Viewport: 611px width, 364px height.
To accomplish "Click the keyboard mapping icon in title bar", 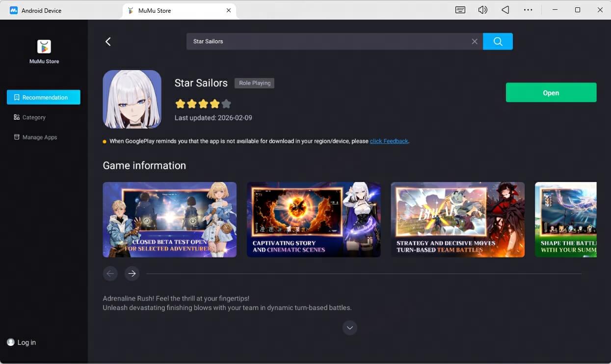I will 460,10.
